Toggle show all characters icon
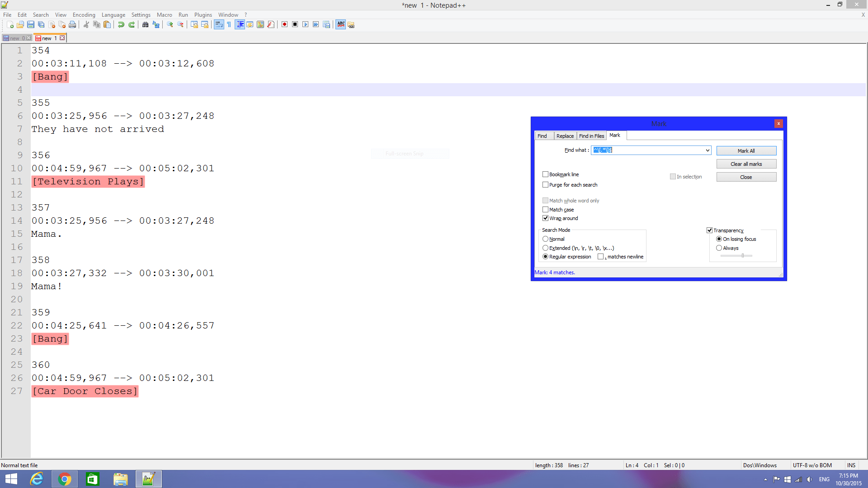The height and width of the screenshot is (488, 868). 229,25
